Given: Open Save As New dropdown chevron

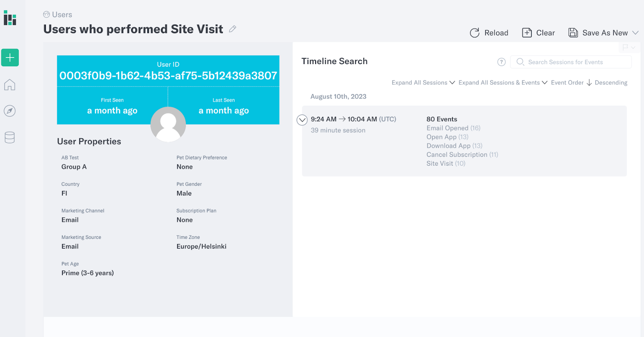Looking at the screenshot, I should pyautogui.click(x=636, y=33).
